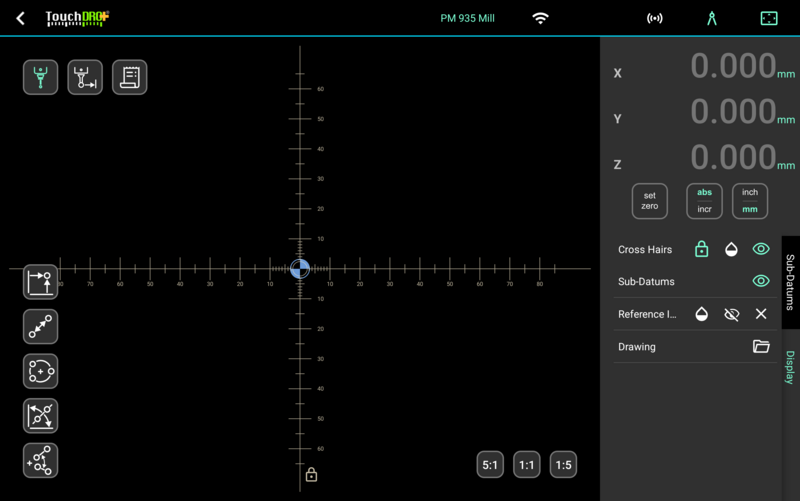Select the point path pattern tool

tap(40, 461)
